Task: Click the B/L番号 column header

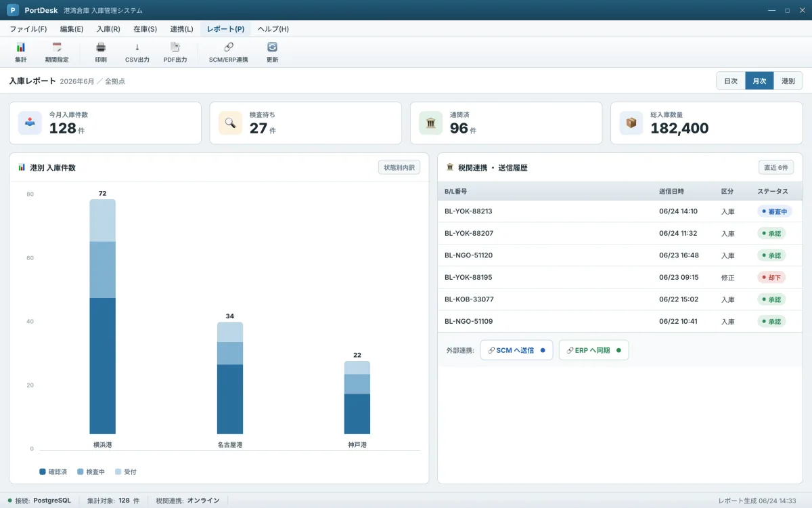Action: click(x=456, y=192)
